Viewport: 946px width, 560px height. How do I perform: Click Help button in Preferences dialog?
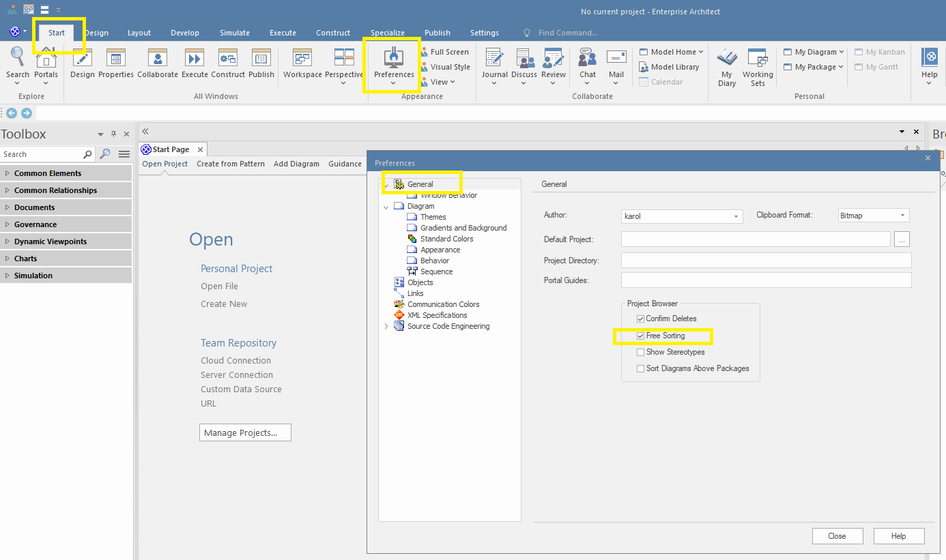point(899,536)
